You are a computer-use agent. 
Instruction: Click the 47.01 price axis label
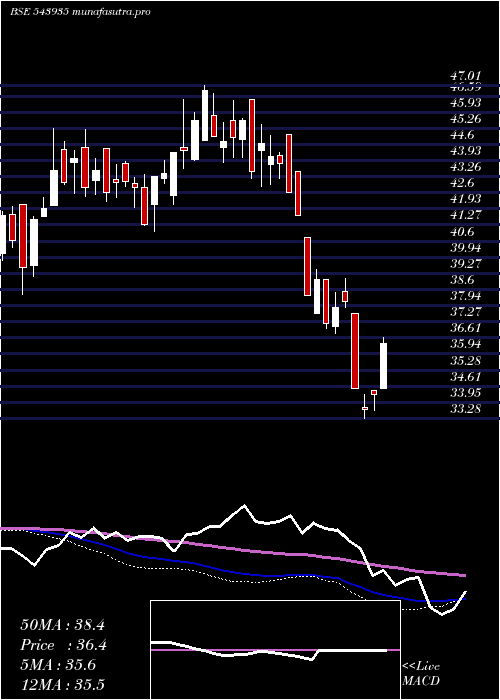[x=465, y=75]
